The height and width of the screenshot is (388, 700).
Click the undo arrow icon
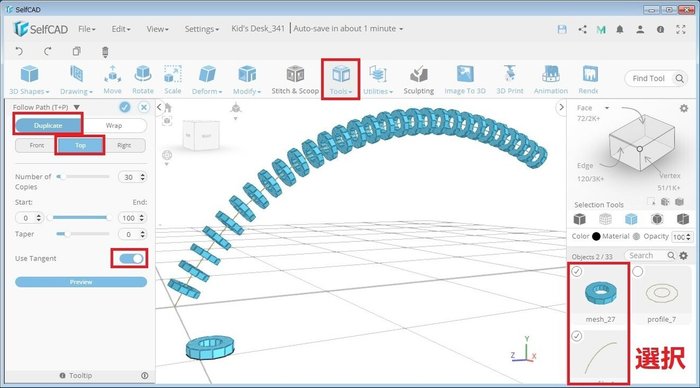[19, 51]
